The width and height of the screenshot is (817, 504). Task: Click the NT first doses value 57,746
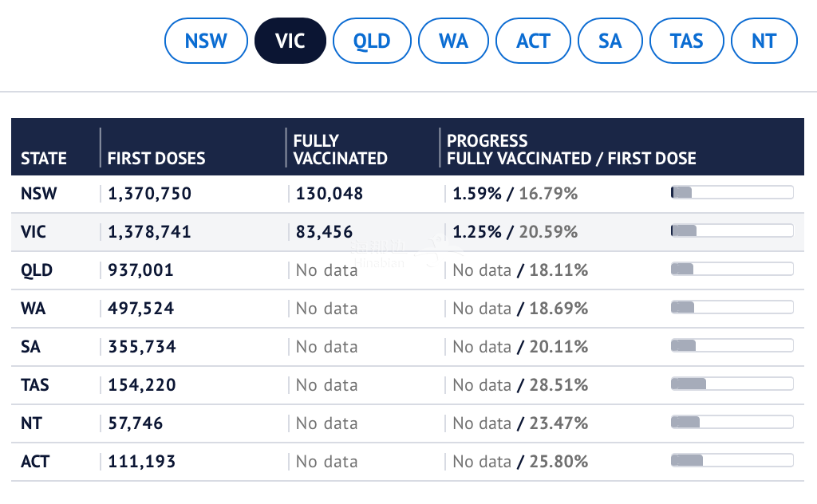pyautogui.click(x=136, y=423)
